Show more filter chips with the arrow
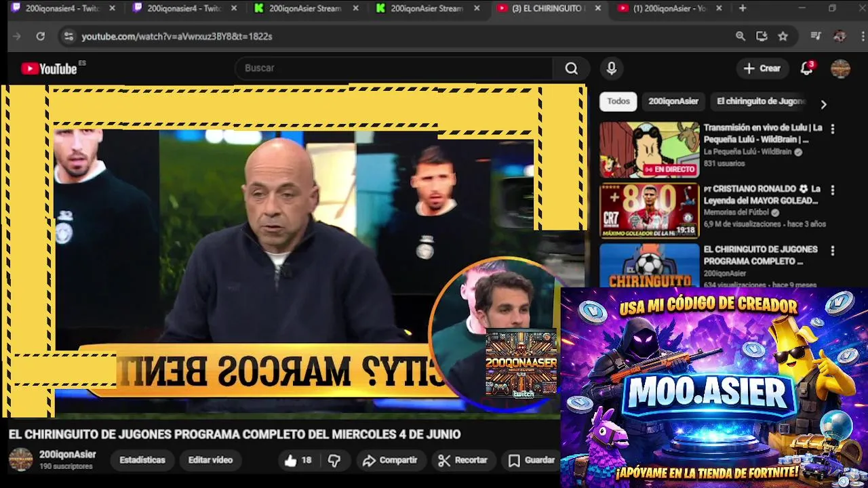868x488 pixels. point(823,104)
